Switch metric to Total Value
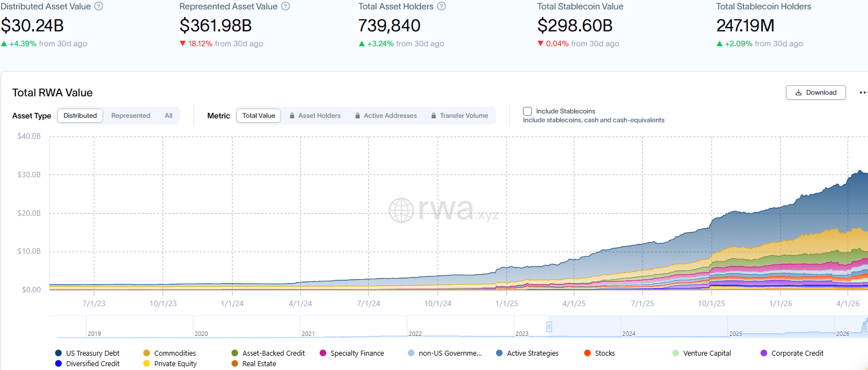Image resolution: width=868 pixels, height=370 pixels. click(x=259, y=116)
